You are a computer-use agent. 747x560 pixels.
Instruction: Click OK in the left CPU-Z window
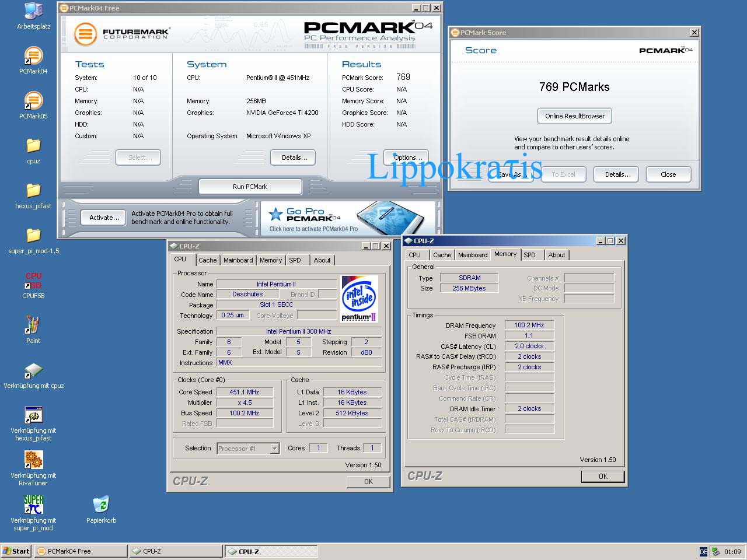(x=368, y=481)
